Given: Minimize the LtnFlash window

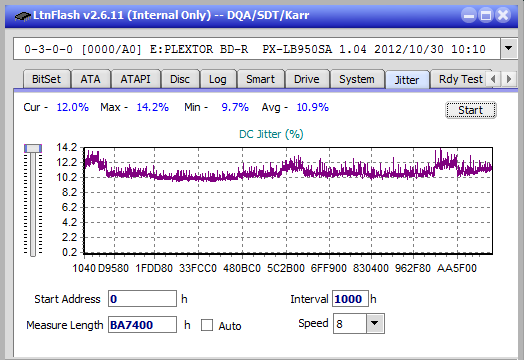Looking at the screenshot, I should 469,15.
